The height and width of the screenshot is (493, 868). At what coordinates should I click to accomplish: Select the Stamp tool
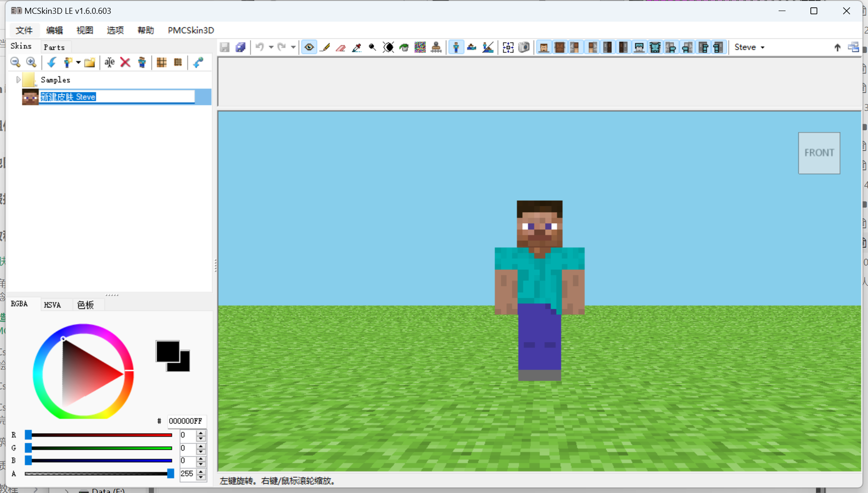(436, 47)
